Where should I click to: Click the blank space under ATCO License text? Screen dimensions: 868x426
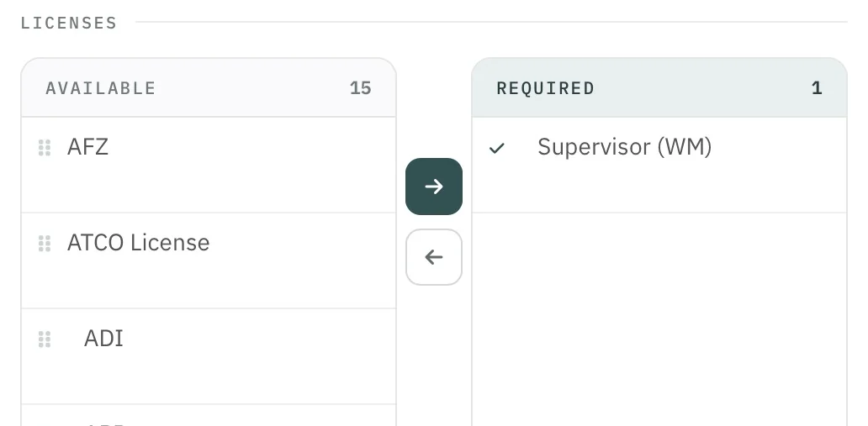209,282
